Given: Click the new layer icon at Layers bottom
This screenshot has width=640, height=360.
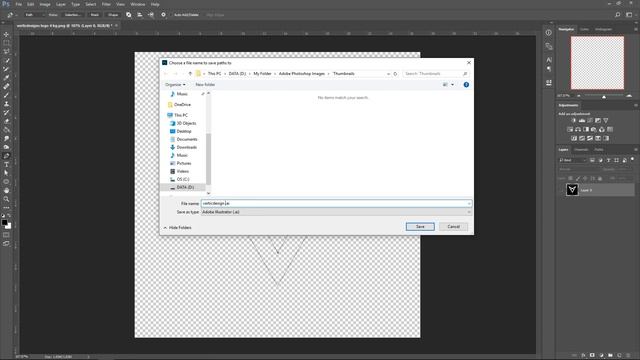Looking at the screenshot, I should click(619, 356).
